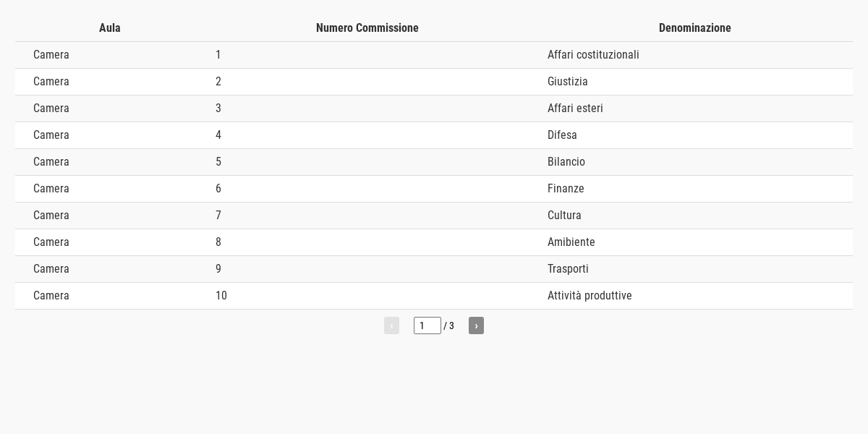868x434 pixels.
Task: Select the Bilancio commission row
Action: coord(434,162)
